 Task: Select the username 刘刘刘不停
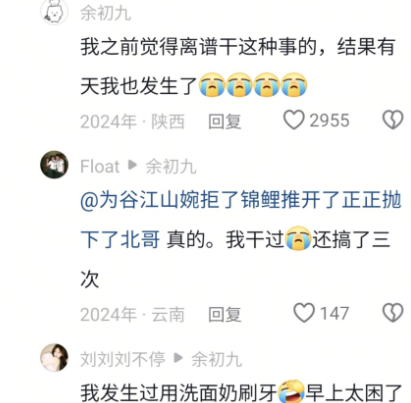(x=123, y=359)
